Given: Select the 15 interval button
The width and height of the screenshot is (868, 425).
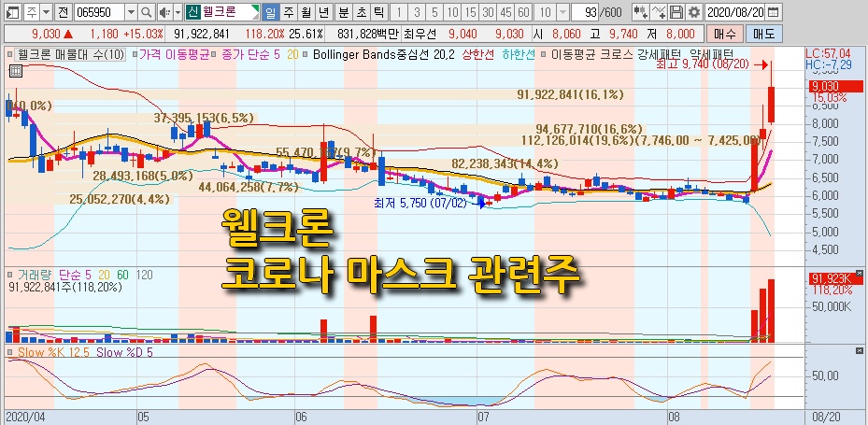Looking at the screenshot, I should point(471,11).
